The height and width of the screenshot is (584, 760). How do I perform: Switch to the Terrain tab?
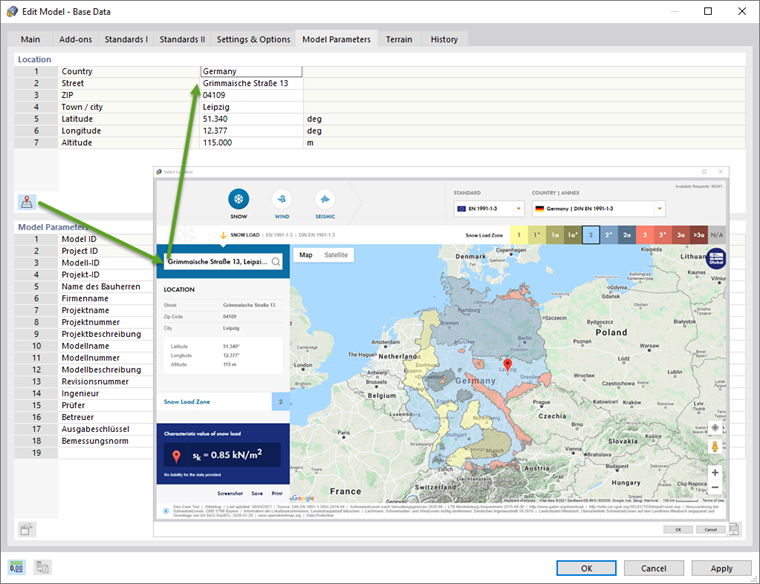(x=399, y=39)
